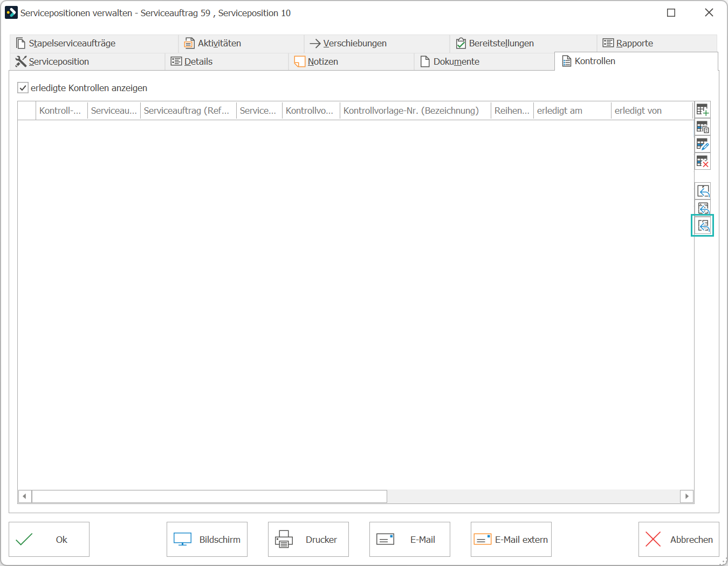Confirm the dialog with Ok
This screenshot has width=728, height=566.
tap(49, 539)
